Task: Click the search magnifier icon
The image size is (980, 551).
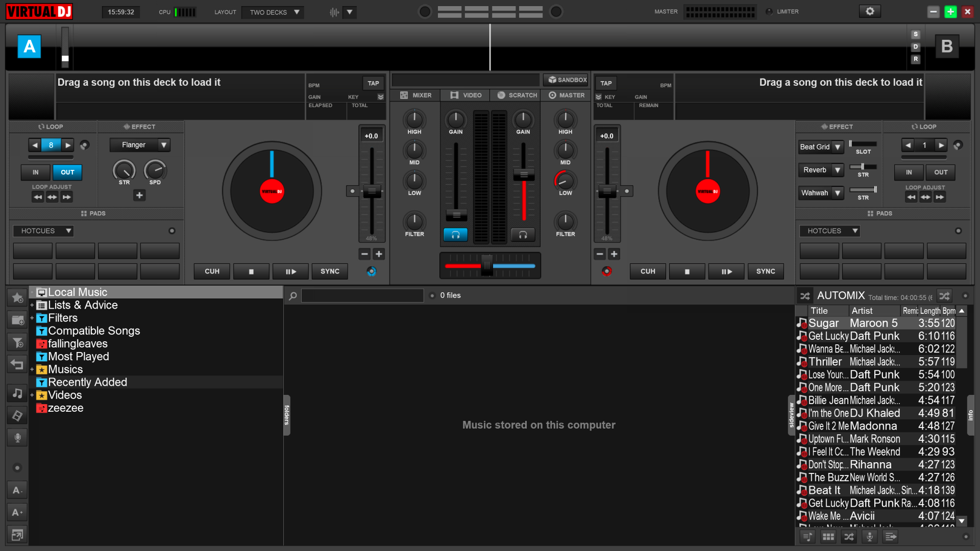Action: click(293, 296)
